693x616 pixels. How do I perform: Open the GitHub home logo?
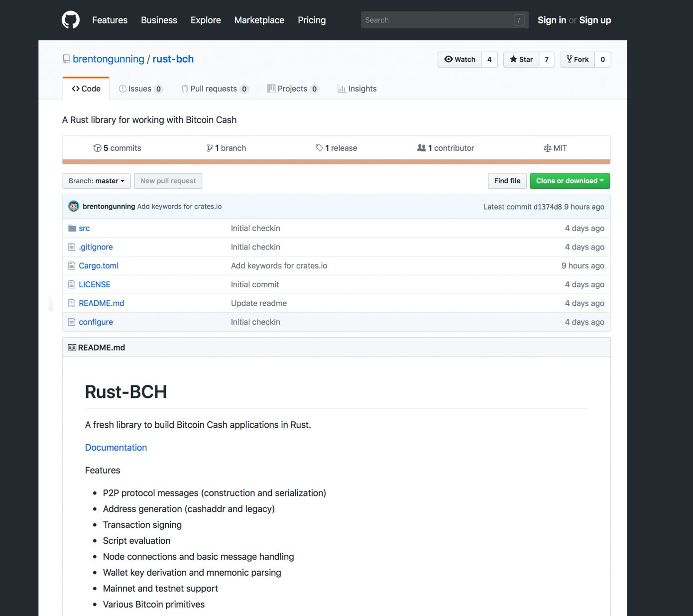click(71, 20)
